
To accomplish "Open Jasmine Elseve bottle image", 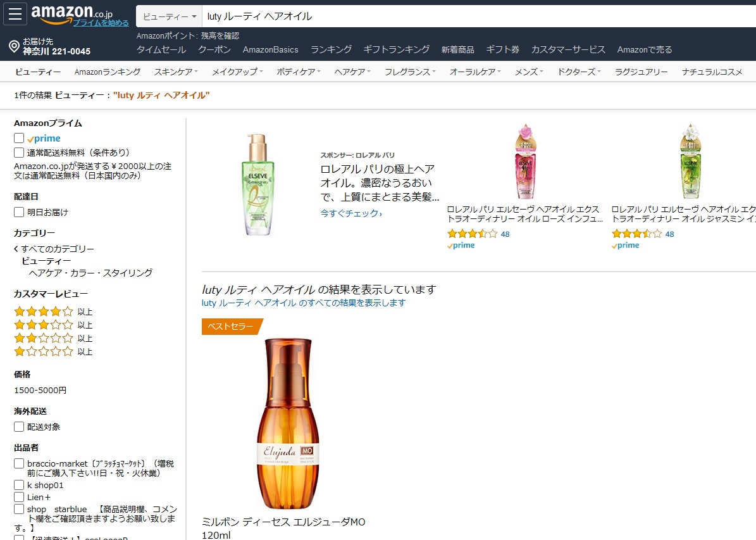I will [x=690, y=161].
